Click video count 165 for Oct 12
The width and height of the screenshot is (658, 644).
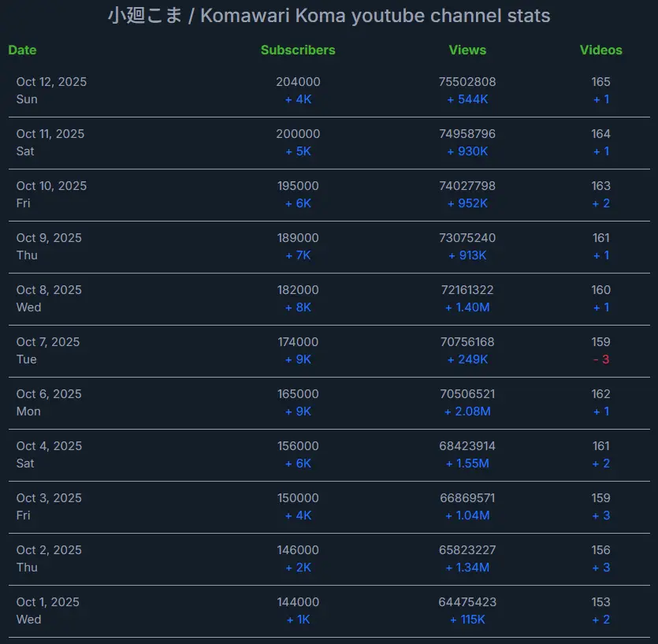[x=600, y=82]
